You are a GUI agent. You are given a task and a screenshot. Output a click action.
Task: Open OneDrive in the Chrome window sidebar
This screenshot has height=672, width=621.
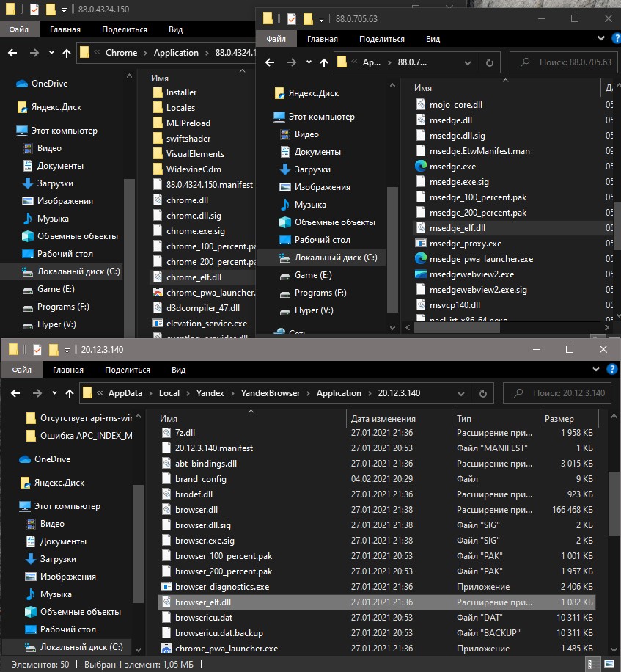click(42, 84)
